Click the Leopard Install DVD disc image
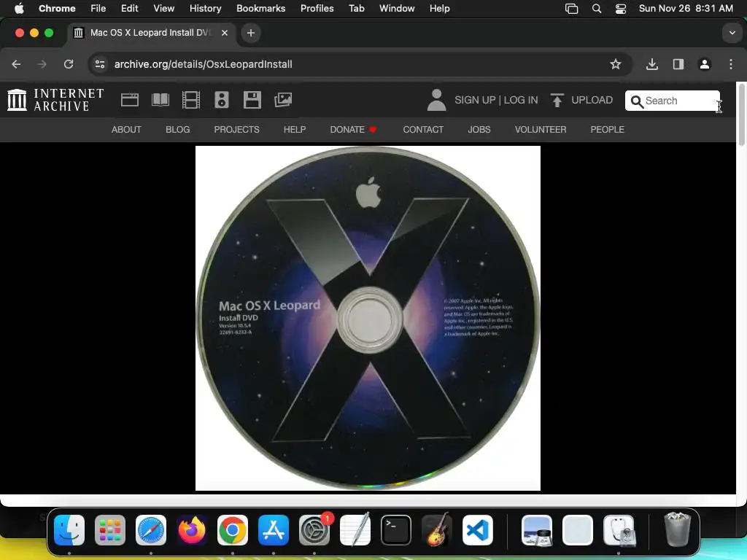Image resolution: width=747 pixels, height=560 pixels. click(368, 318)
